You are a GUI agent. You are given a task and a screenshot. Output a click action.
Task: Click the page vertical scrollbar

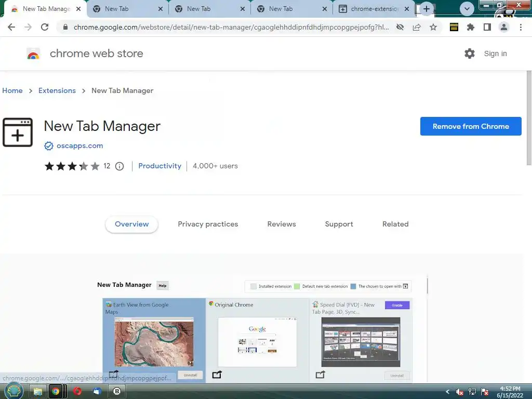click(528, 118)
